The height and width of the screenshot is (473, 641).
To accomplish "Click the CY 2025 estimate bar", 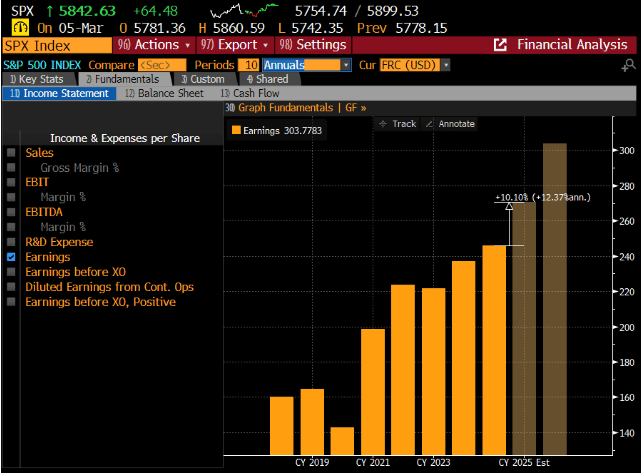I will [x=524, y=328].
